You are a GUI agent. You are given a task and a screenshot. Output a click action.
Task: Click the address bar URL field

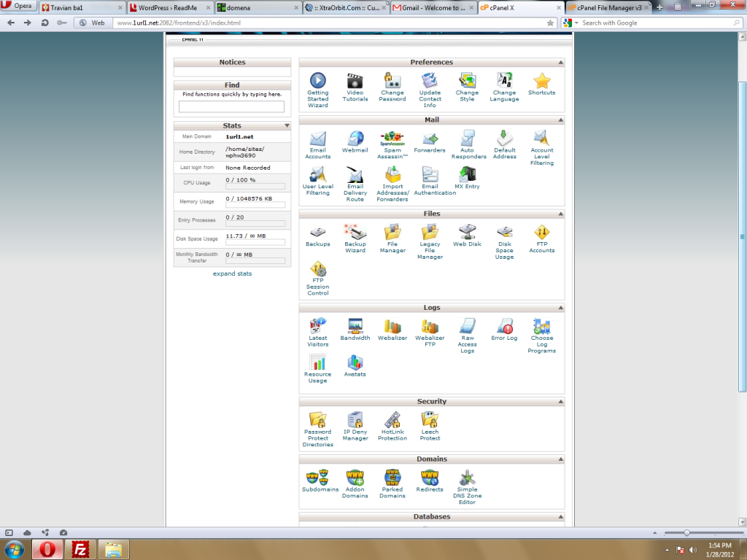[329, 23]
